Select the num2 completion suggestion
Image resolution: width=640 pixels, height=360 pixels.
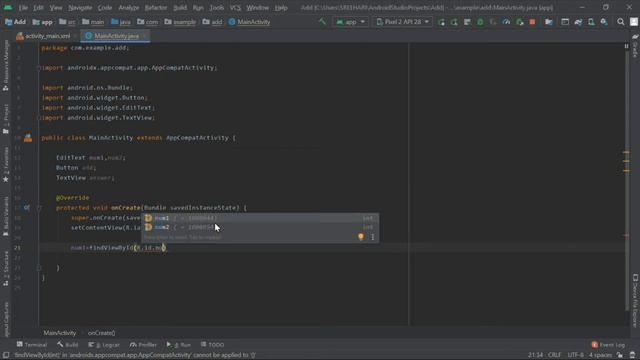260,227
